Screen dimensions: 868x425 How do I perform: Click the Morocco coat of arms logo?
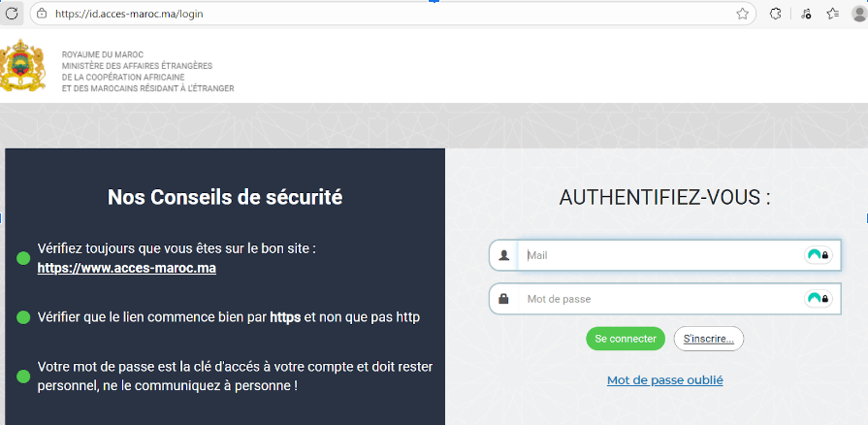tap(22, 67)
